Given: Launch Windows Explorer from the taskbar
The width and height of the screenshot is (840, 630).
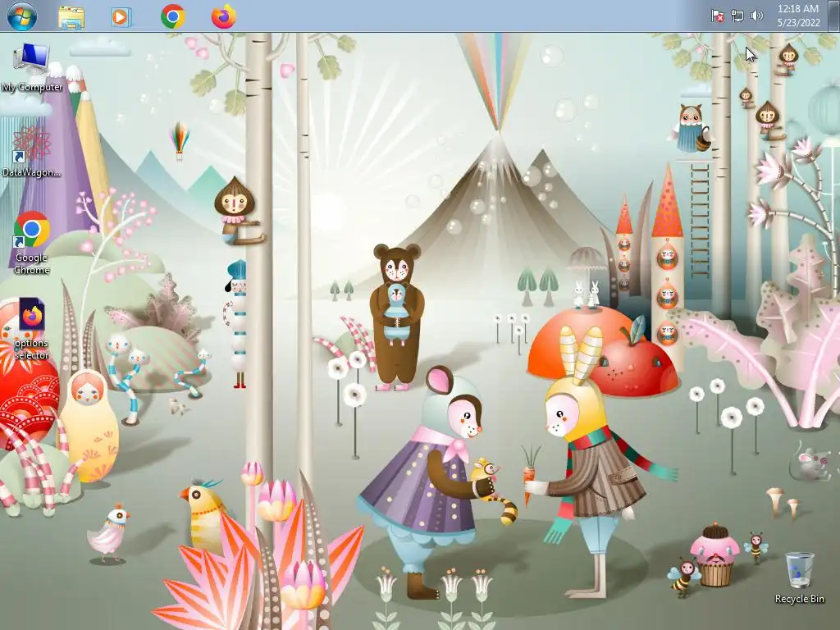Looking at the screenshot, I should (x=71, y=16).
